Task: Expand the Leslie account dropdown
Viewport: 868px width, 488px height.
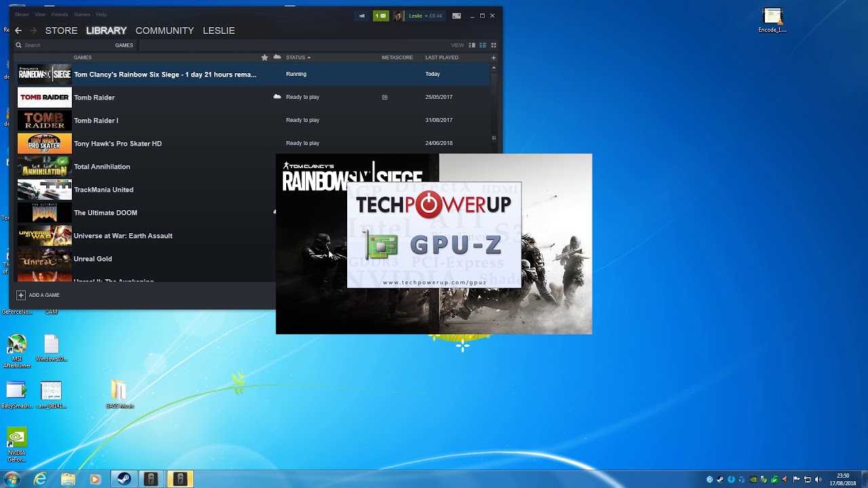Action: click(x=425, y=16)
